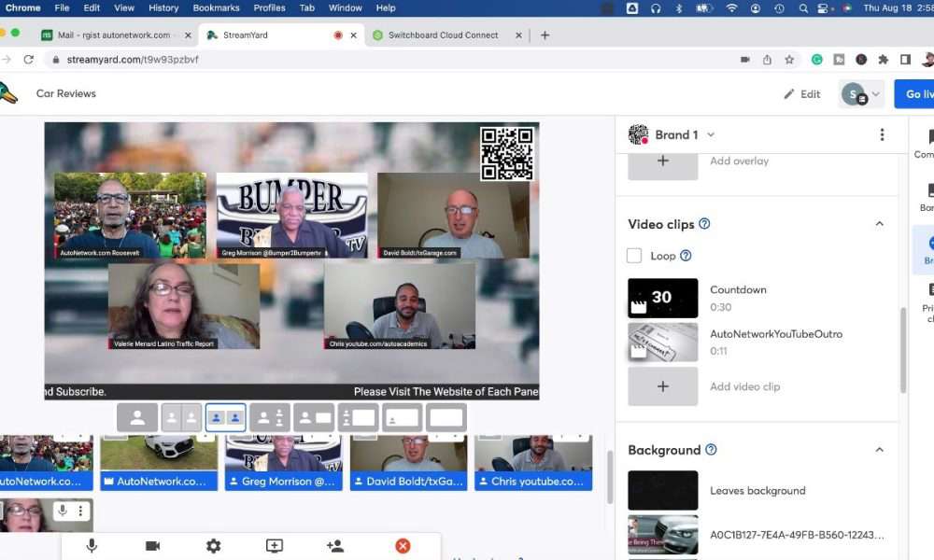Image resolution: width=934 pixels, height=560 pixels.
Task: Click the Wi-Fi icon in the menu bar
Action: 731,7
